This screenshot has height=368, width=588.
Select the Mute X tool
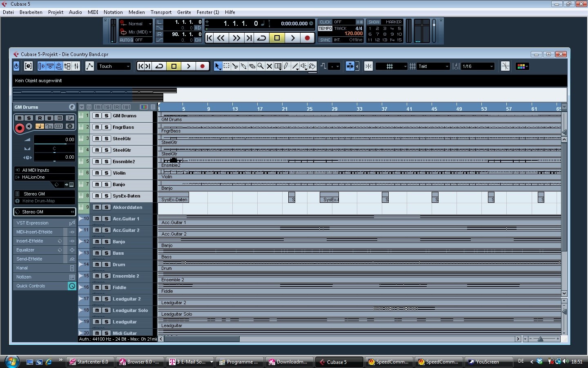pos(269,66)
